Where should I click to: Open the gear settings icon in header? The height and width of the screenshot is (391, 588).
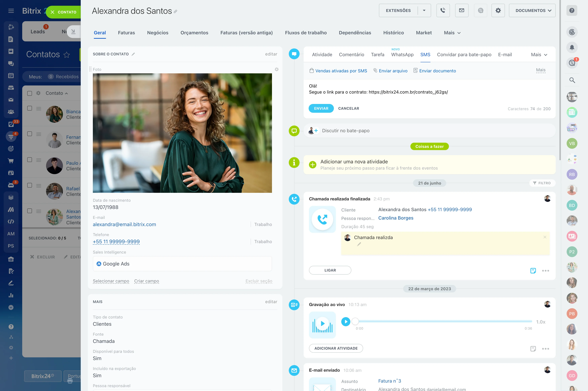click(x=498, y=10)
